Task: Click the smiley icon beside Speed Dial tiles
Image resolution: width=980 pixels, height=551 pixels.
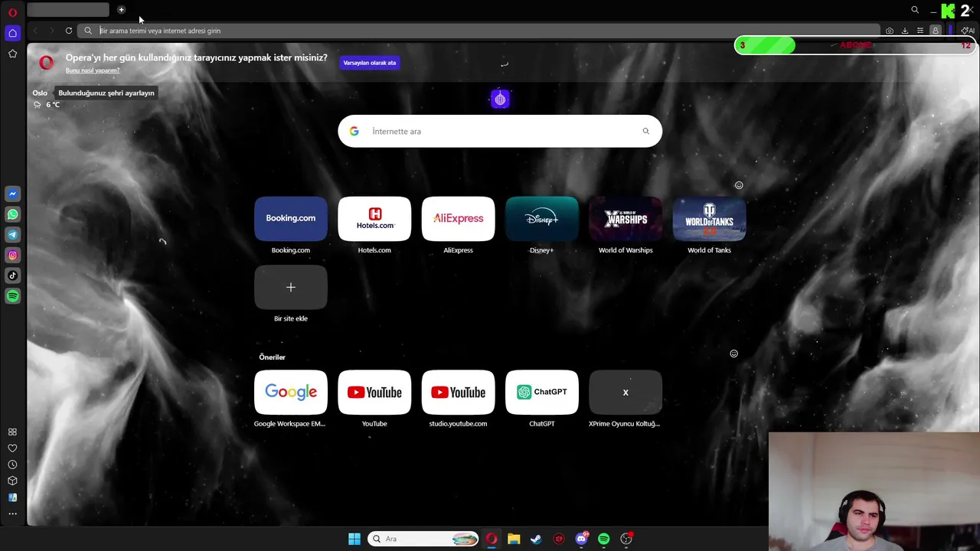Action: click(x=739, y=185)
